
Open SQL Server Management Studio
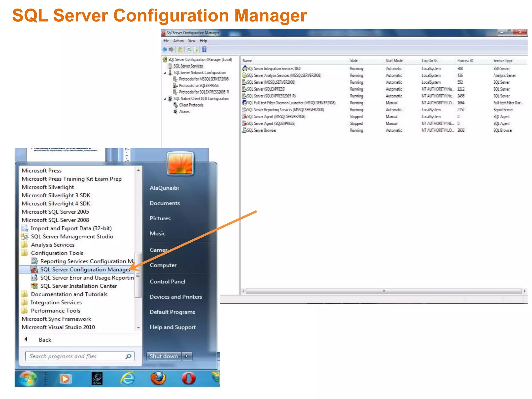coord(68,237)
